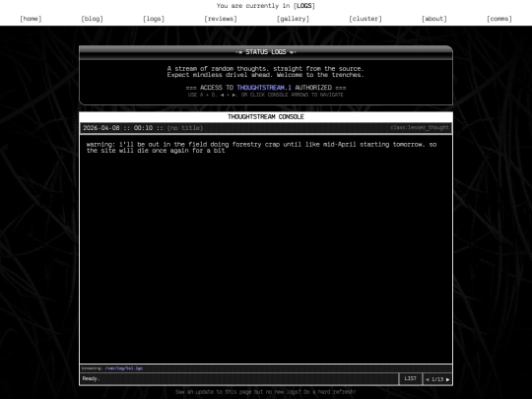Click the THOUGHTSTREAM CONSOLE title bar
The width and height of the screenshot is (532, 399).
tap(266, 116)
